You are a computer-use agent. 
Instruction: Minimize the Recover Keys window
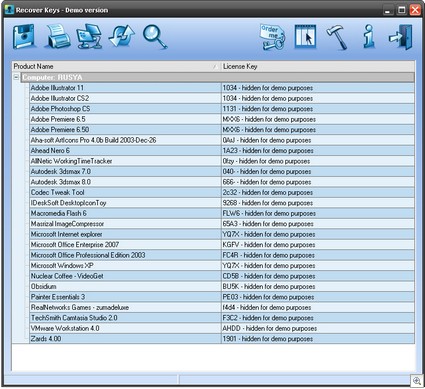click(388, 10)
